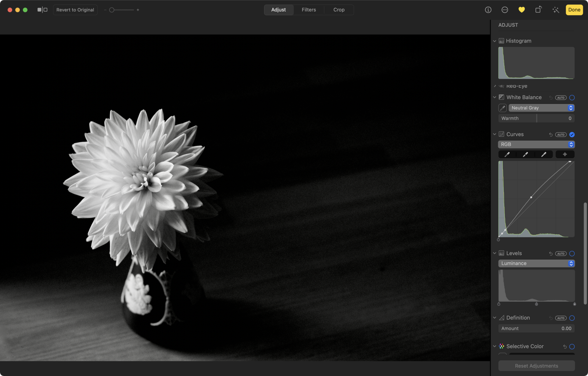Rotate the photo with the rotate icon
Image resolution: width=588 pixels, height=376 pixels.
click(538, 10)
